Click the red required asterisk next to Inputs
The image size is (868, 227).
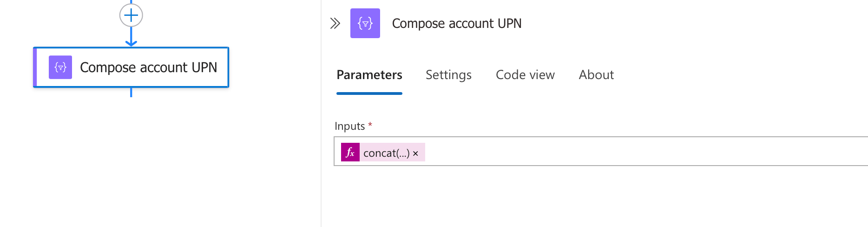tap(370, 124)
